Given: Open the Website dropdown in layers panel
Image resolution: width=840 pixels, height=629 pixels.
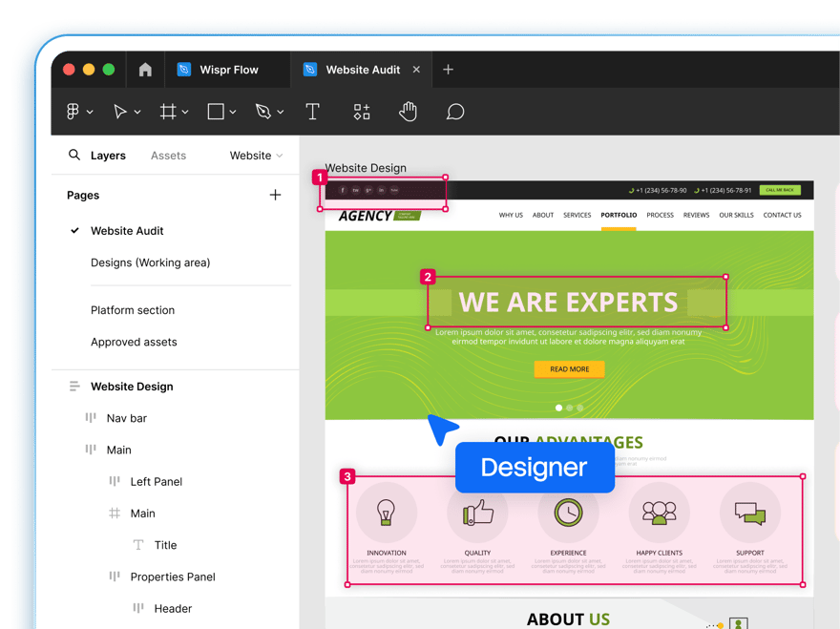Looking at the screenshot, I should click(256, 156).
